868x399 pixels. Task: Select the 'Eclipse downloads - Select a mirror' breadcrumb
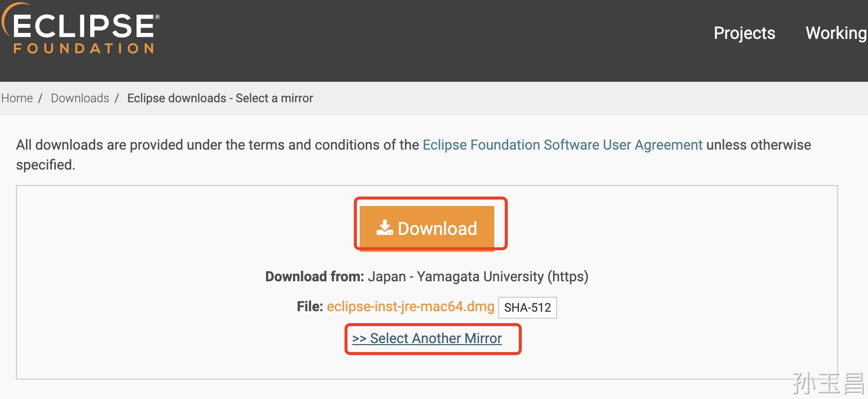pyautogui.click(x=219, y=98)
